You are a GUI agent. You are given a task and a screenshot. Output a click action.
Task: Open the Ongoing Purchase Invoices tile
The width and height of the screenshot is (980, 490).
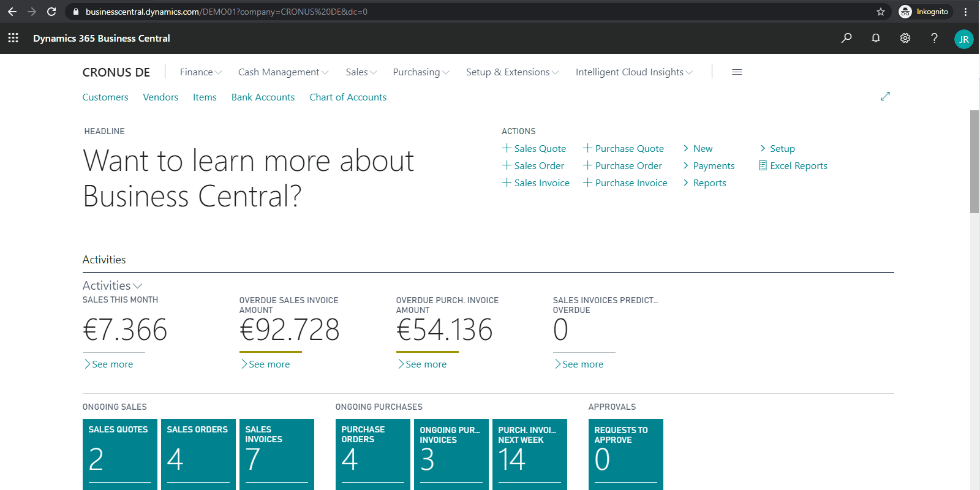(x=451, y=454)
